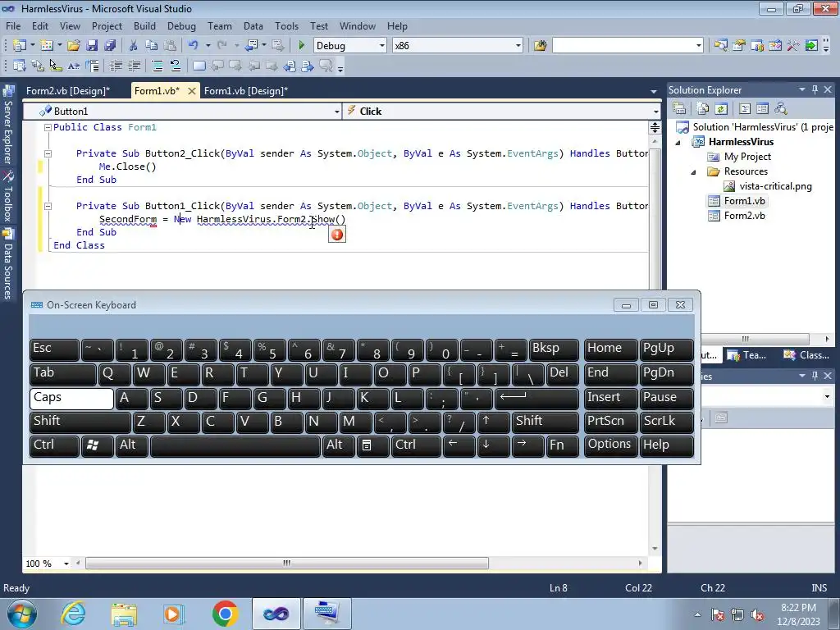The width and height of the screenshot is (840, 630).
Task: Increase line indent in text editor toolbar
Action: tap(134, 66)
